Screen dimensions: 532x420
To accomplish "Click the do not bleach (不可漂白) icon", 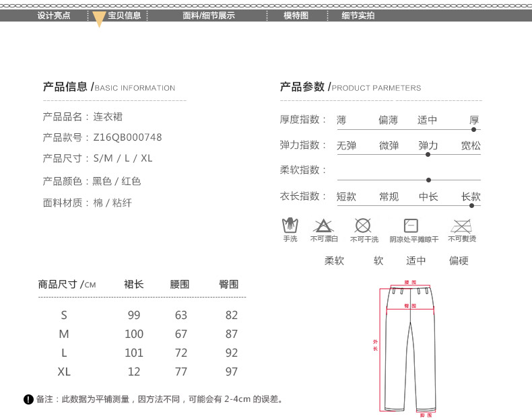I will tap(323, 225).
